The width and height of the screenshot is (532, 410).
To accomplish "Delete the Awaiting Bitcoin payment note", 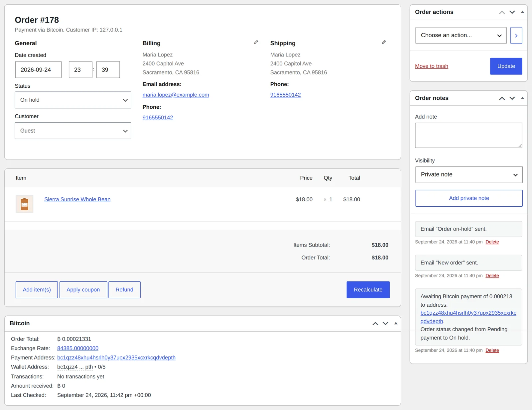I will [x=492, y=350].
